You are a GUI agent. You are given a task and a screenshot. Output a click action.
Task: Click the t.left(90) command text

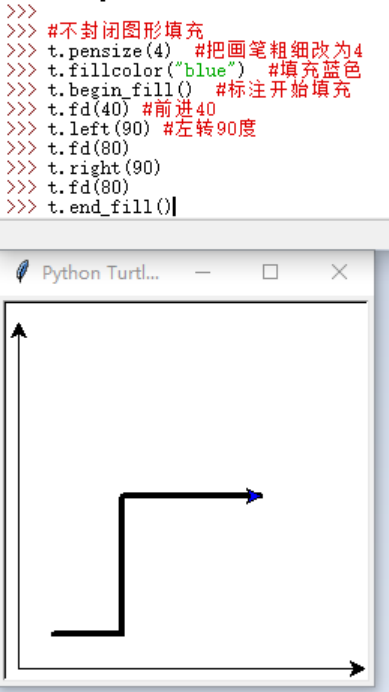99,129
